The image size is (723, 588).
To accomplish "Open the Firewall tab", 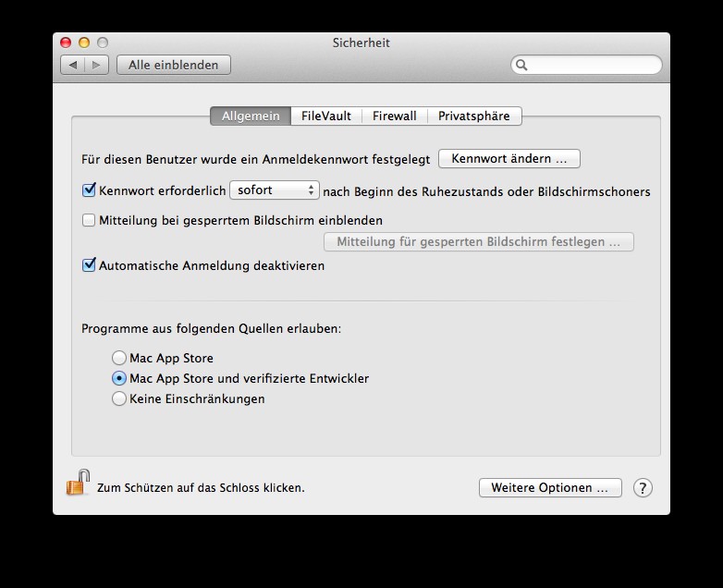I will [394, 116].
